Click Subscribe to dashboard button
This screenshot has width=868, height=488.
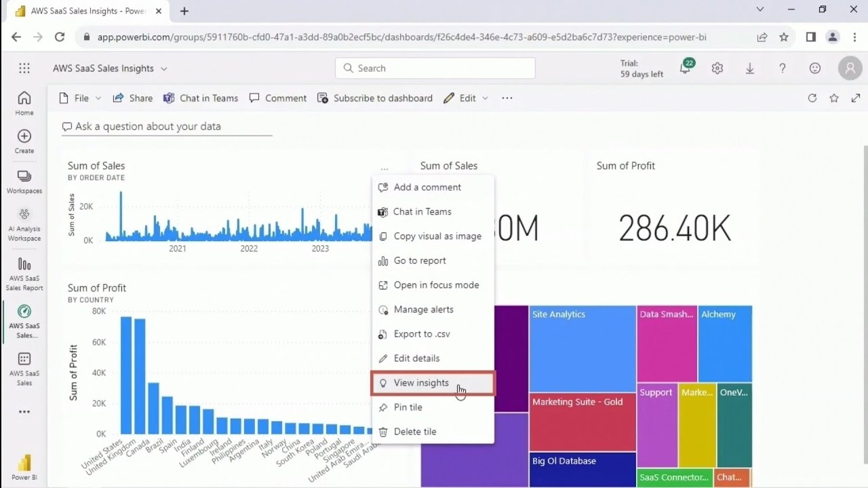[375, 98]
